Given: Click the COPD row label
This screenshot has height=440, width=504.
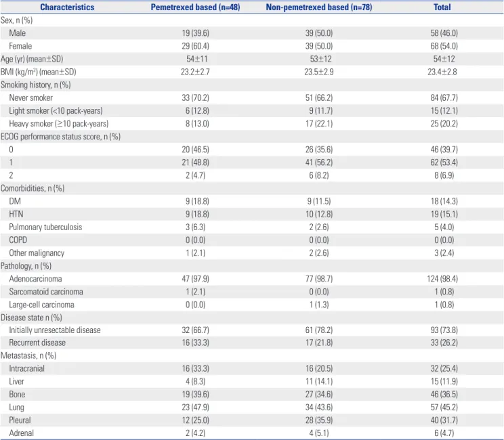Looking at the screenshot, I should coord(18,240).
